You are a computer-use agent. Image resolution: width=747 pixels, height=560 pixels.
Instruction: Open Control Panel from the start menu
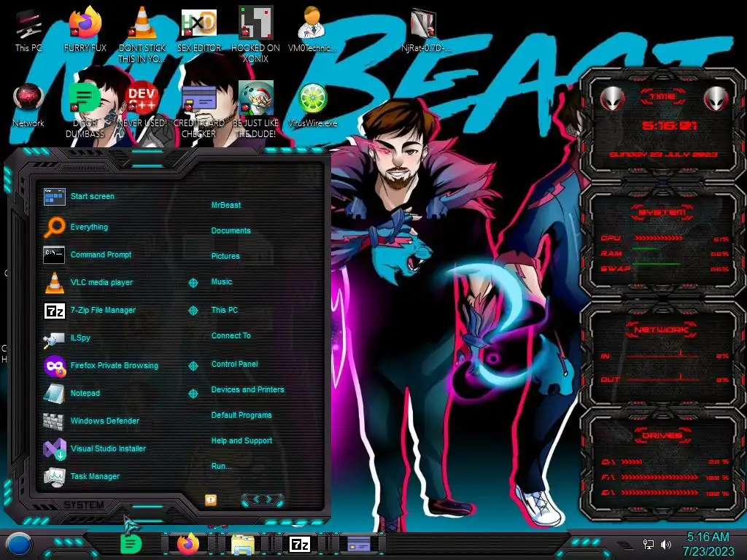[234, 365]
